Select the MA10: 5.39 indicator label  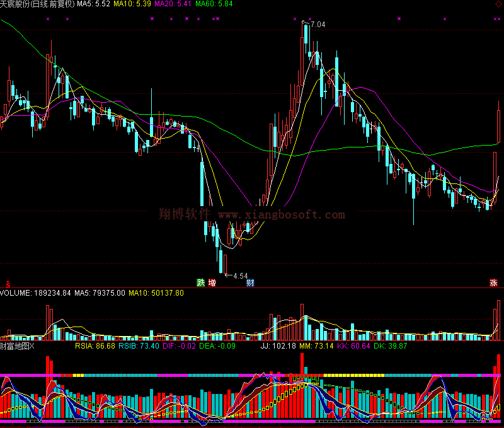click(132, 4)
